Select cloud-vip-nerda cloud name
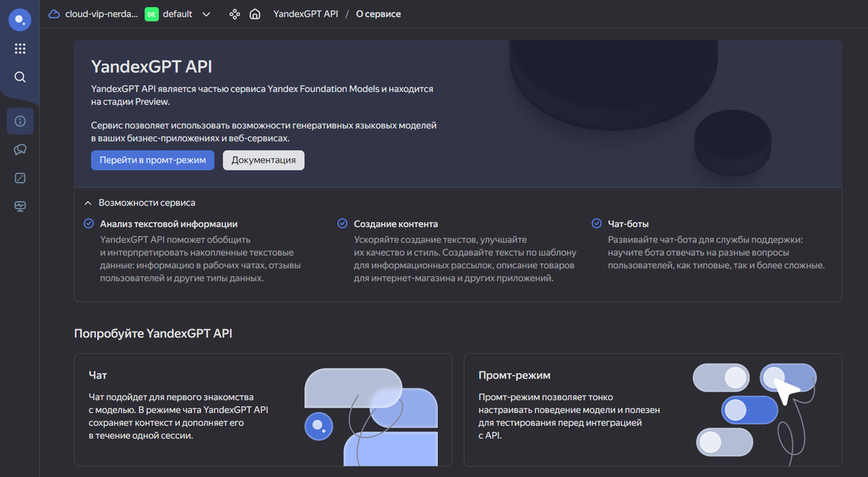 click(101, 14)
